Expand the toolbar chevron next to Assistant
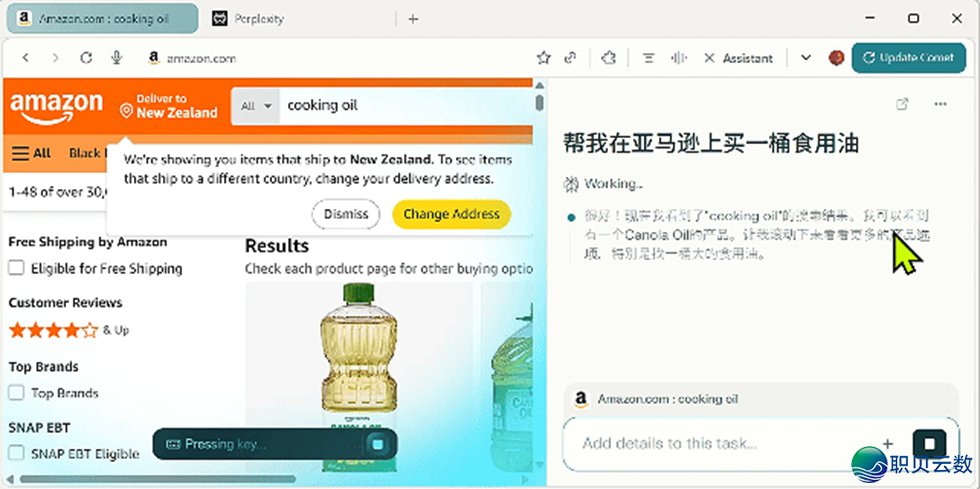The image size is (980, 489). point(806,58)
